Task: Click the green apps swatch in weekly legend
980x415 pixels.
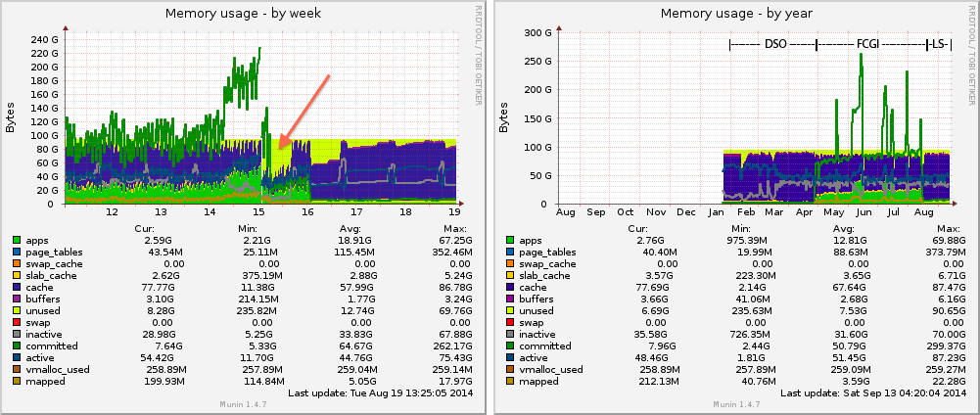Action: point(17,240)
